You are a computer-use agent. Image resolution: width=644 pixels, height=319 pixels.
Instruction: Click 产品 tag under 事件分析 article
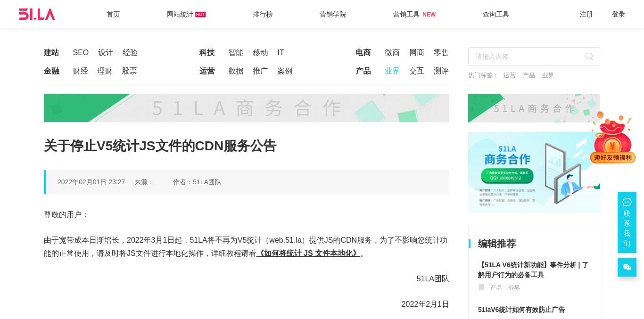[496, 288]
